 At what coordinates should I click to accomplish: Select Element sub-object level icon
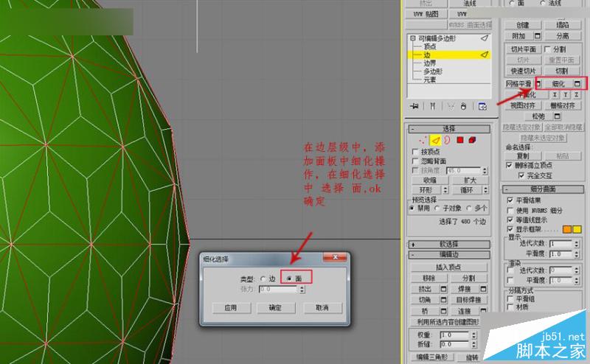point(472,140)
